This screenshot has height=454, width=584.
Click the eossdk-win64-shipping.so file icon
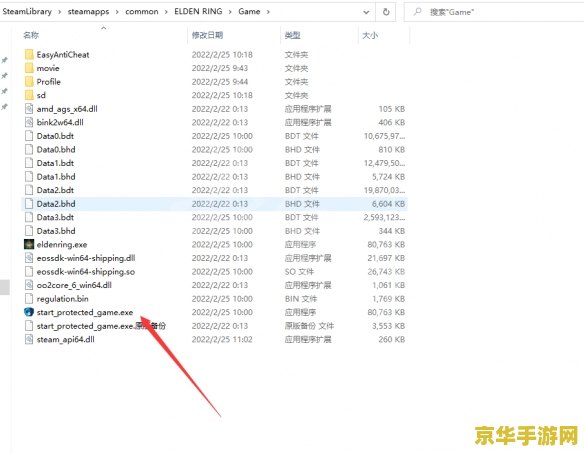29,272
